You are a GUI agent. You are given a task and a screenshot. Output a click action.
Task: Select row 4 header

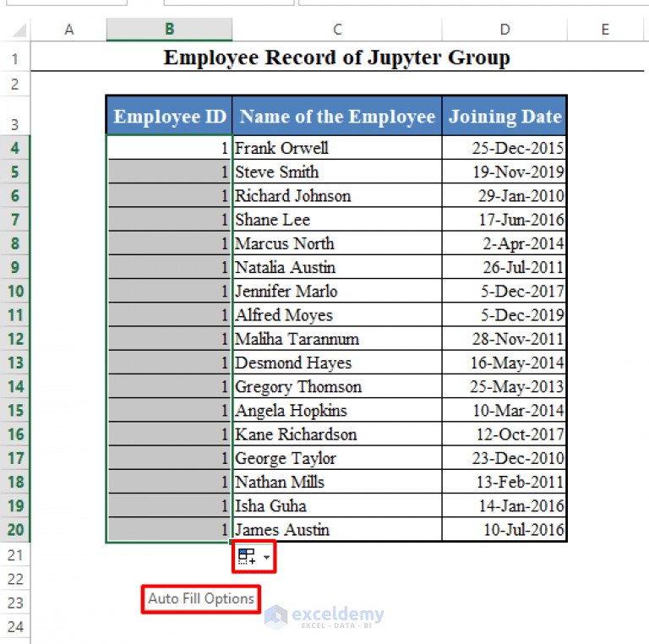click(15, 148)
